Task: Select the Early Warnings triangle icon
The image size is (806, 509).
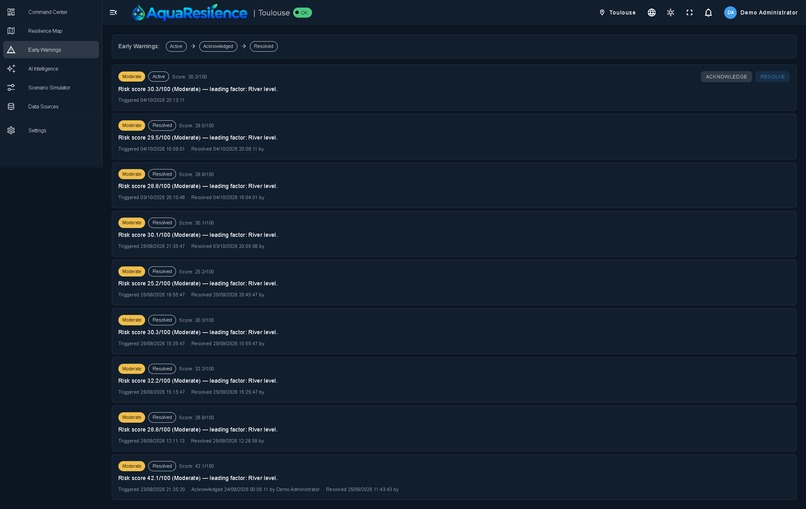Action: click(11, 50)
